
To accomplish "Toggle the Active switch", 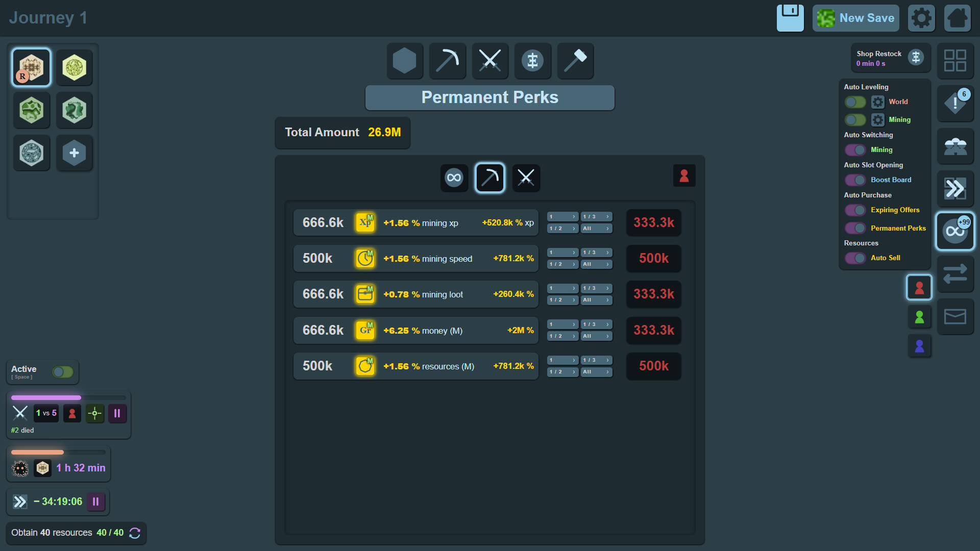I will click(63, 372).
